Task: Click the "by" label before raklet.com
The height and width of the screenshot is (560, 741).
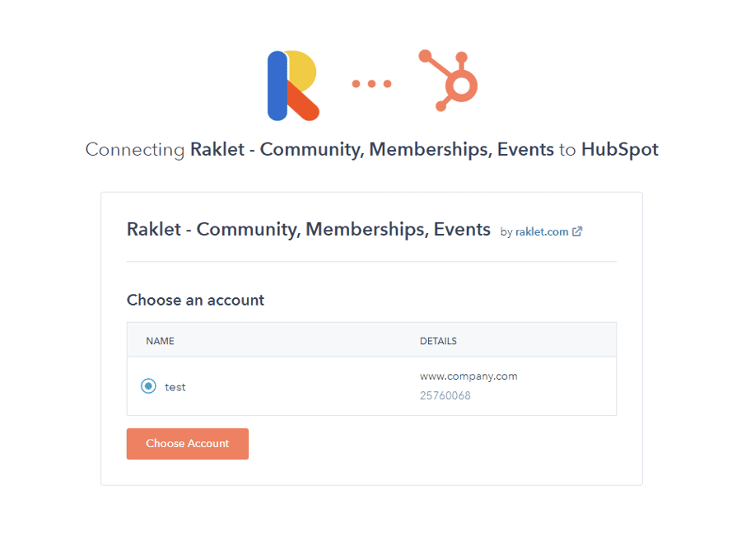Action: pyautogui.click(x=506, y=232)
